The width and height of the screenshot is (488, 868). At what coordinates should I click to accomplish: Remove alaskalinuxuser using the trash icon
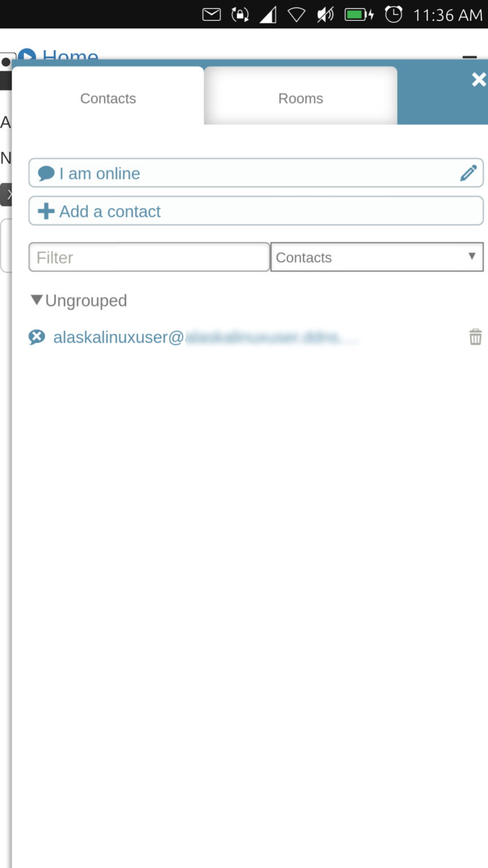tap(476, 337)
